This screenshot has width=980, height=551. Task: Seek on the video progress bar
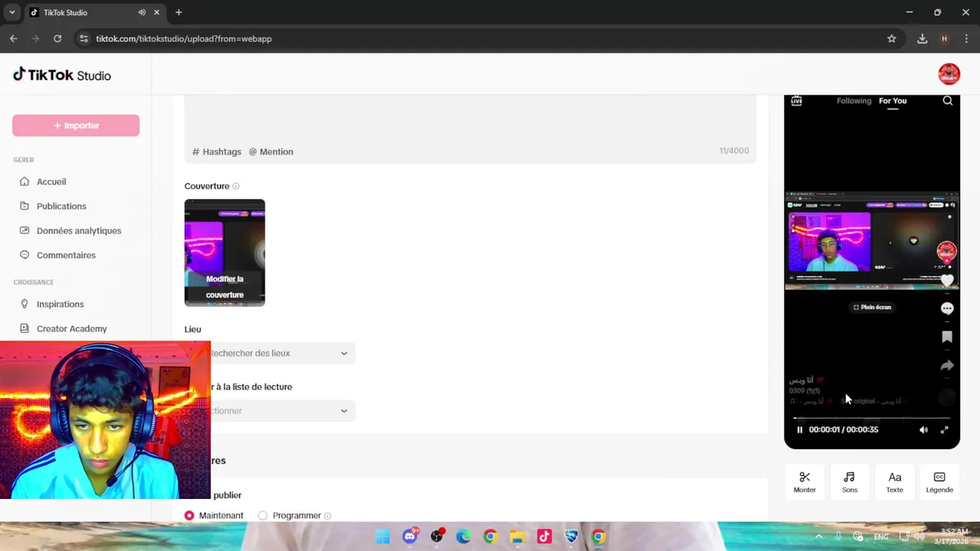[872, 418]
